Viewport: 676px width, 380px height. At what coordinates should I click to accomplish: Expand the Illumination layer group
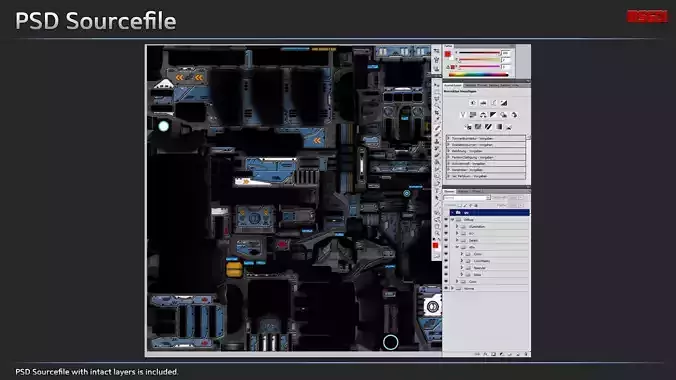[x=457, y=226]
